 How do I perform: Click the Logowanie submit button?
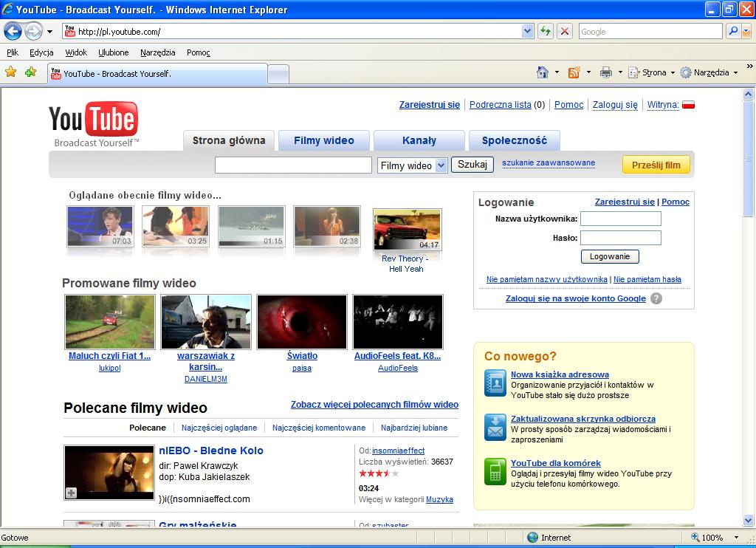610,256
